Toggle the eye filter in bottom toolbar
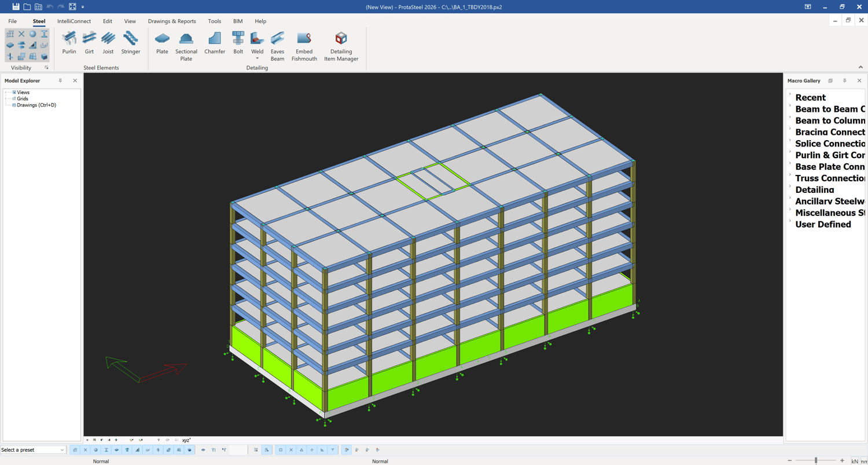 pyautogui.click(x=203, y=450)
